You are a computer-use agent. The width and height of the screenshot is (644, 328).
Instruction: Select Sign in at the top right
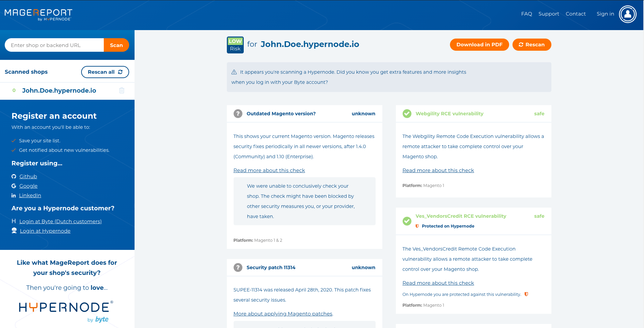tap(605, 14)
